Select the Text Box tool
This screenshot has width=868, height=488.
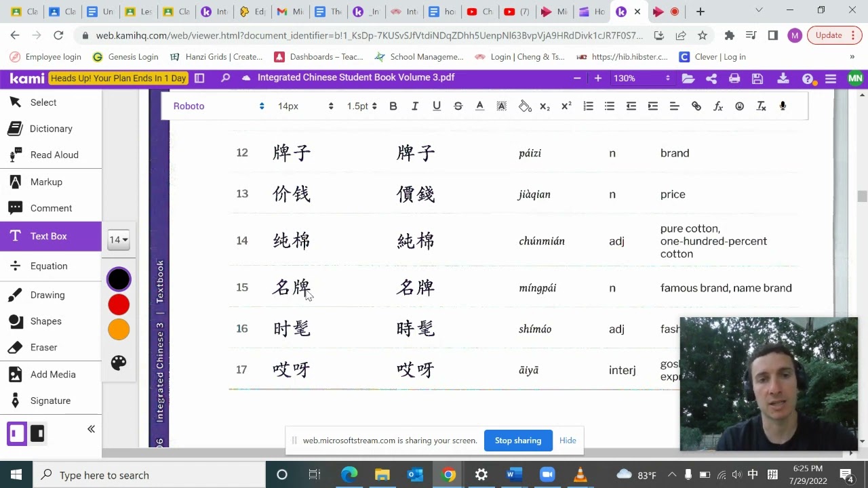(x=51, y=236)
